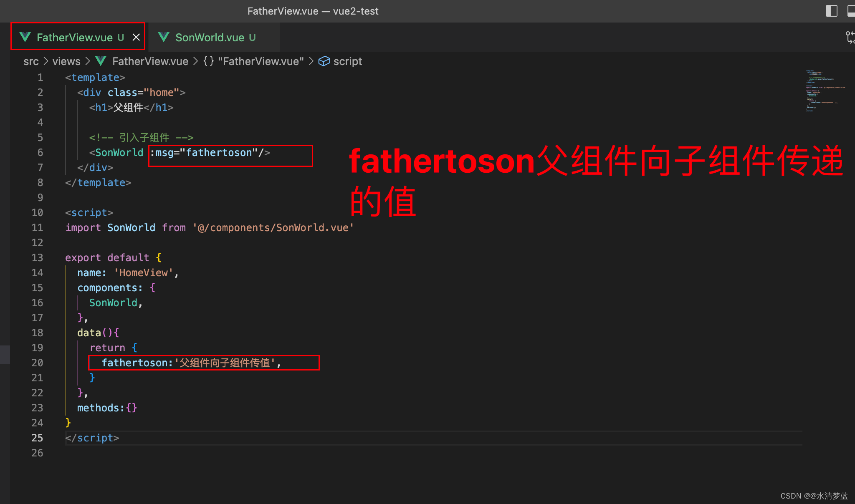
Task: Click line number 6 in the gutter
Action: coord(40,153)
